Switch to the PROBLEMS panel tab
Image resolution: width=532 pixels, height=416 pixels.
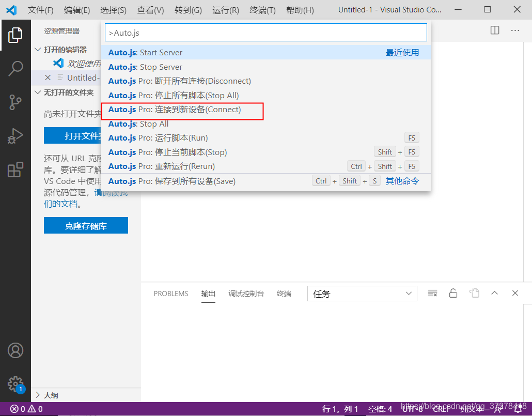pyautogui.click(x=171, y=294)
